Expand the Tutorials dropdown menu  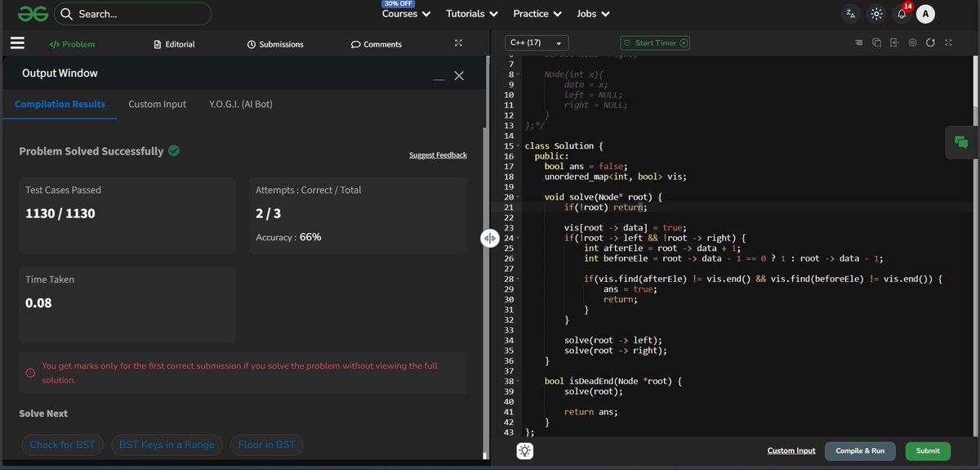[x=472, y=14]
